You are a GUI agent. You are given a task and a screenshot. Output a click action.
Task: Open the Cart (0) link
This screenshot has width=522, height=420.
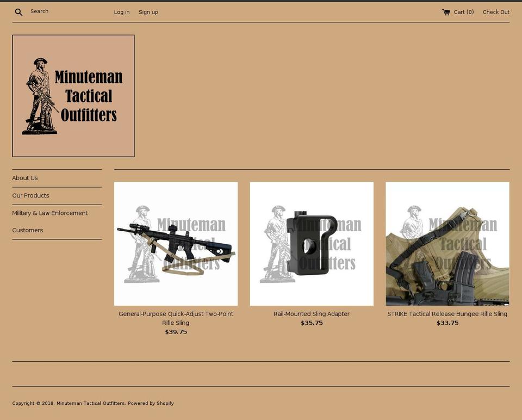(x=463, y=12)
